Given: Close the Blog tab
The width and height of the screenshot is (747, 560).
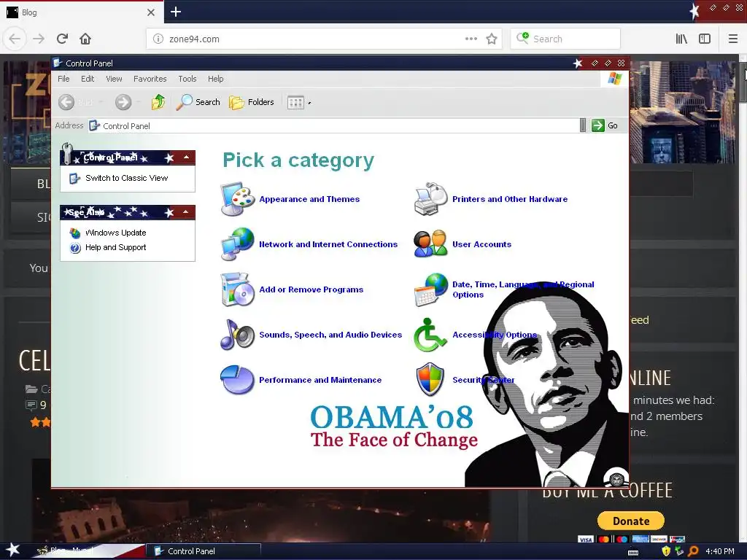Looking at the screenshot, I should coord(150,12).
